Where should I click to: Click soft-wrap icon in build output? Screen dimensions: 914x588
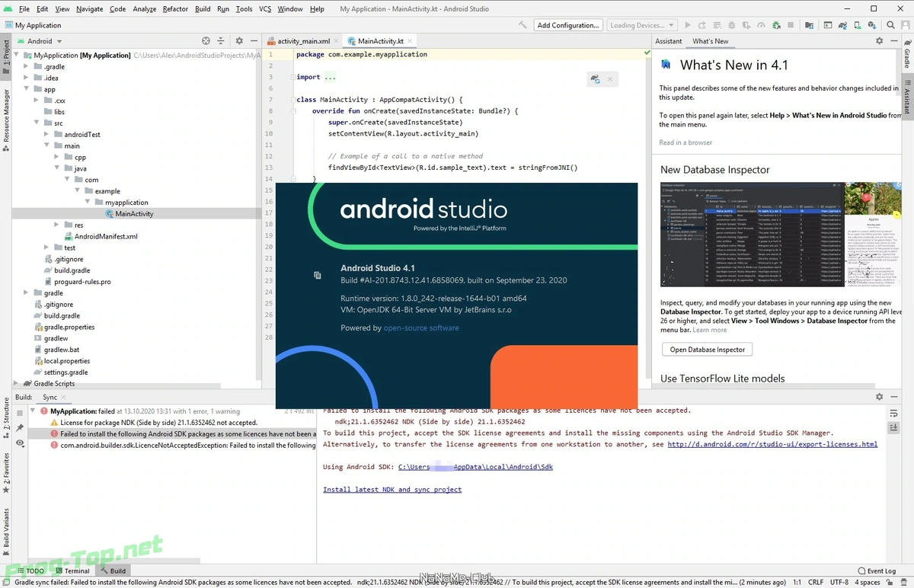(894, 414)
